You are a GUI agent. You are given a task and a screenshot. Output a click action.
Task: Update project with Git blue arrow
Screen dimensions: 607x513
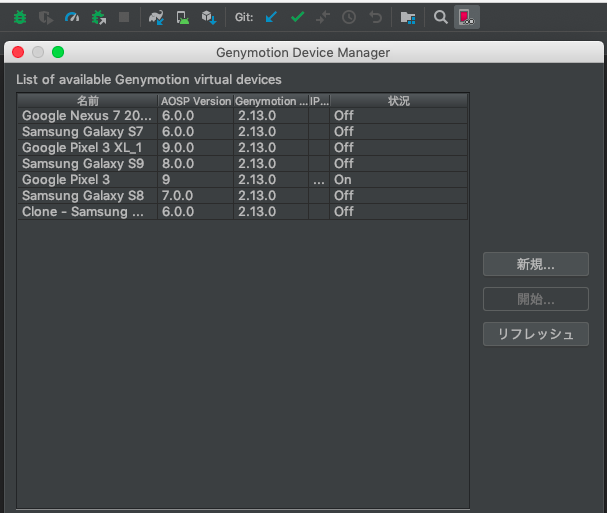pos(271,17)
